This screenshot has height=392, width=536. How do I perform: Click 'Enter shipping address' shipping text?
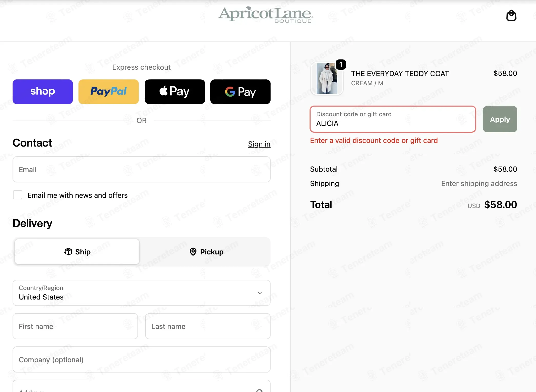(x=479, y=183)
